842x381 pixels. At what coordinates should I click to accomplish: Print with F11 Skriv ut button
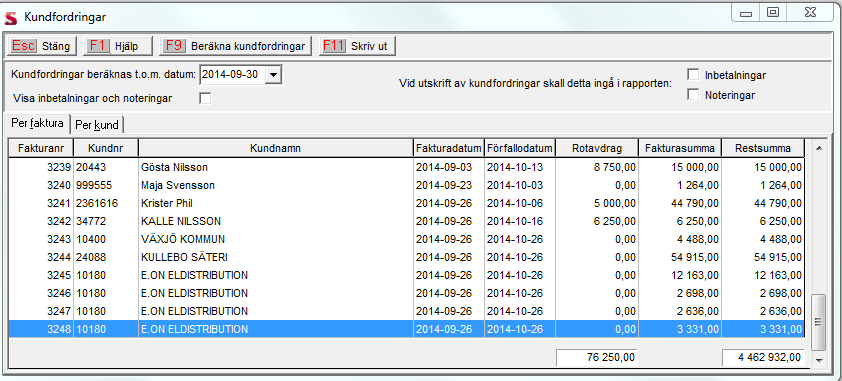[358, 46]
